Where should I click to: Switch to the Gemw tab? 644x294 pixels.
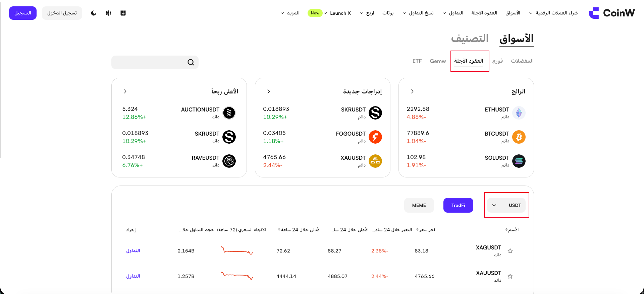[438, 61]
